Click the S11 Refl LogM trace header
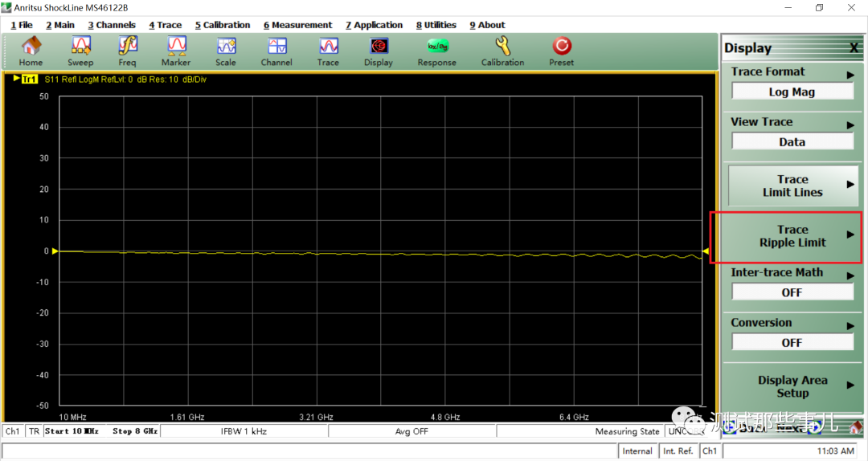This screenshot has height=461, width=868. coord(125,80)
